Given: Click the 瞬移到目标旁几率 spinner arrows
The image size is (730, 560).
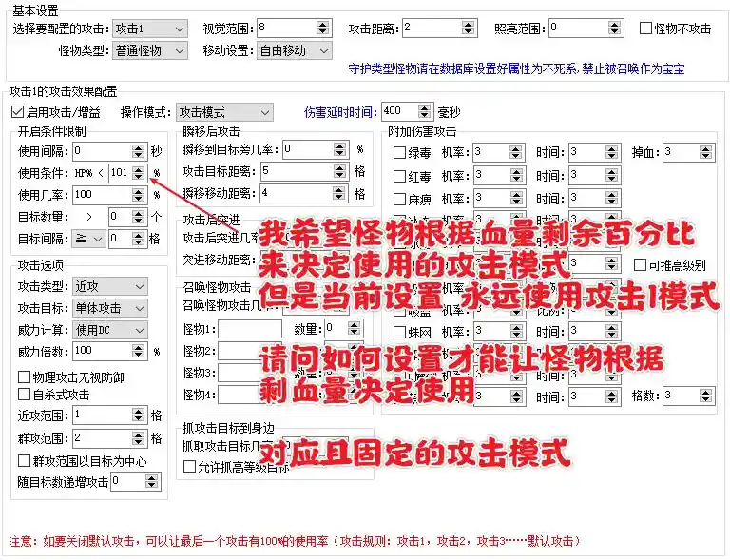Looking at the screenshot, I should [340, 149].
